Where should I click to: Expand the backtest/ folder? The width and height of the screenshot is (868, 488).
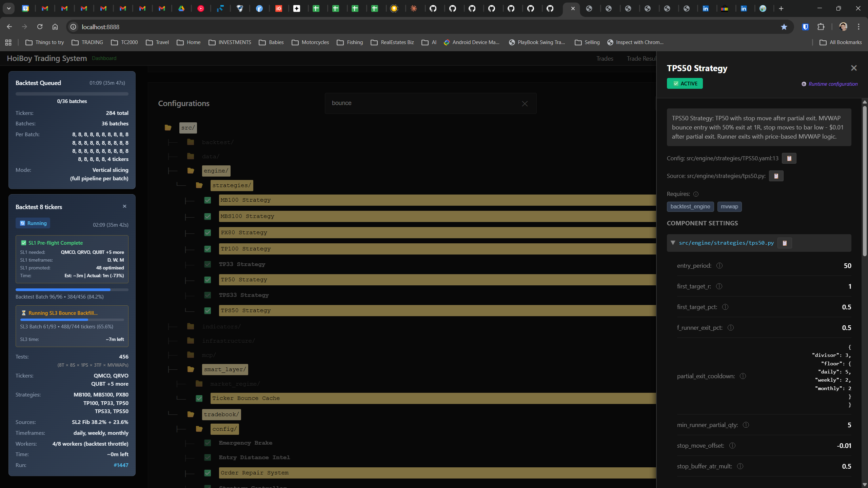pyautogui.click(x=191, y=142)
